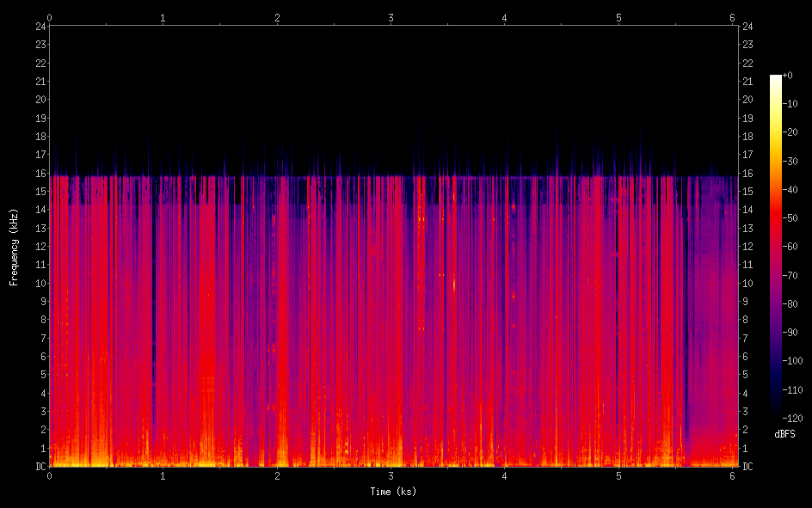
Task: Click the 24 kHz label on the left axis
Action: 40,26
